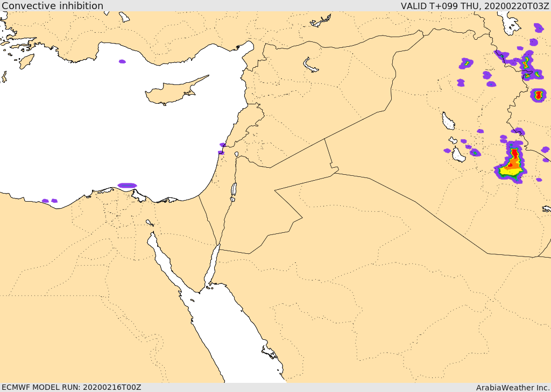Click the small red-centered blob near the top-right edge
The height and width of the screenshot is (392, 551).
pos(538,95)
